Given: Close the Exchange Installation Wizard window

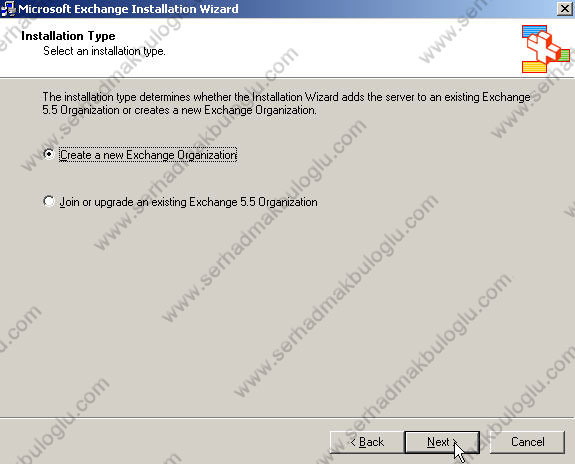Looking at the screenshot, I should tap(565, 8).
